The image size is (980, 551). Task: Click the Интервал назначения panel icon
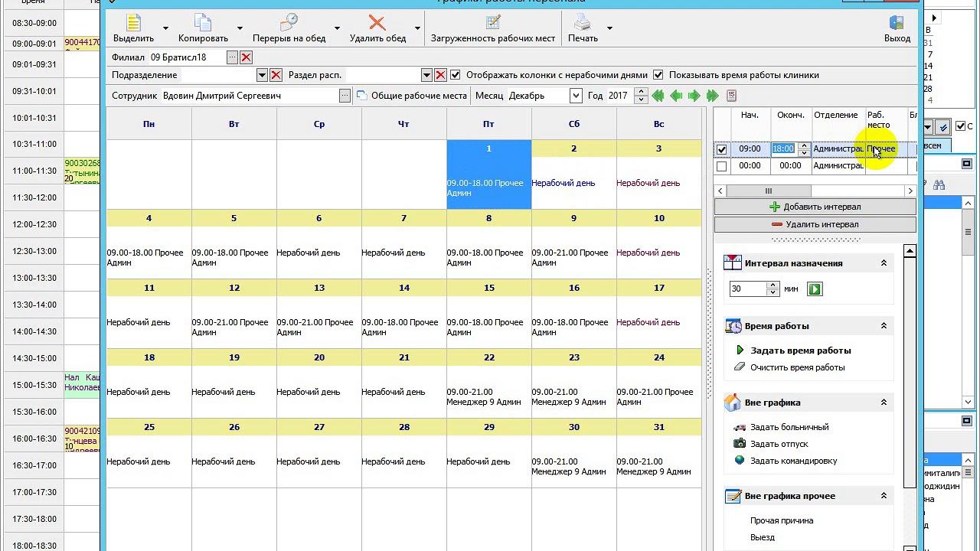(x=733, y=263)
